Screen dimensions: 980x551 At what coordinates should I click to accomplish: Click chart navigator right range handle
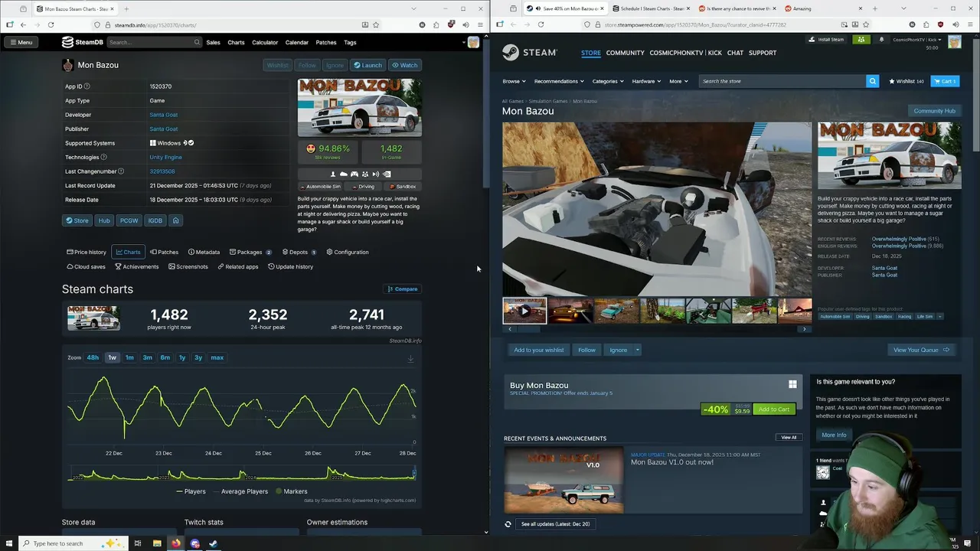point(414,474)
